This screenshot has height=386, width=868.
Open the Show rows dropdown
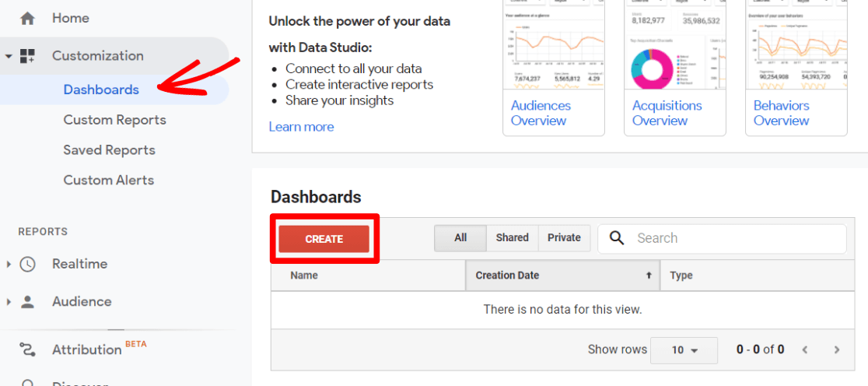684,350
